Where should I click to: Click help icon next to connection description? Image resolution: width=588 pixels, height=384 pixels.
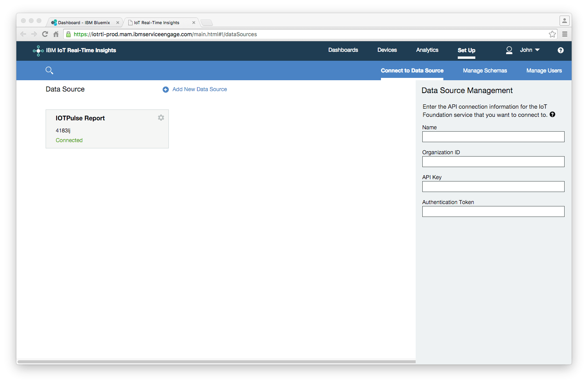click(553, 114)
